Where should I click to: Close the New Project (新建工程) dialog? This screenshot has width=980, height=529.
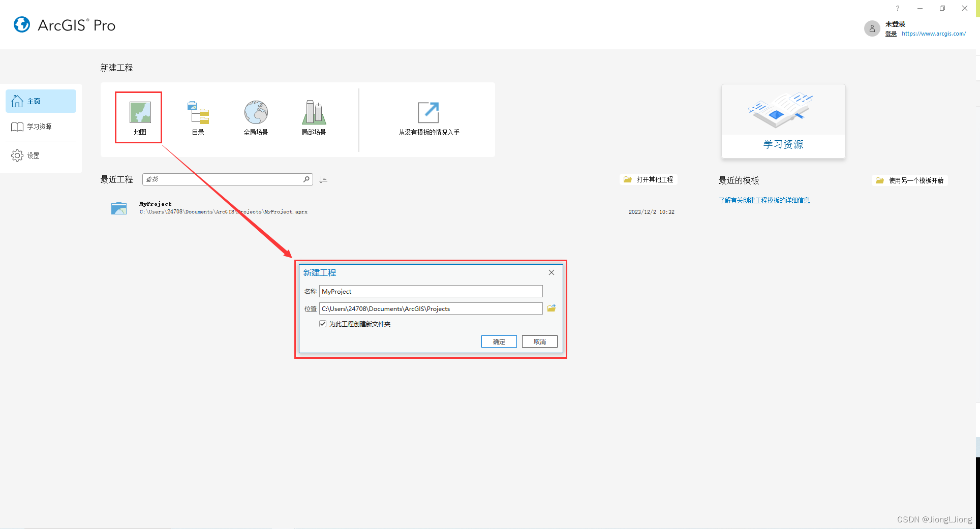coord(551,272)
